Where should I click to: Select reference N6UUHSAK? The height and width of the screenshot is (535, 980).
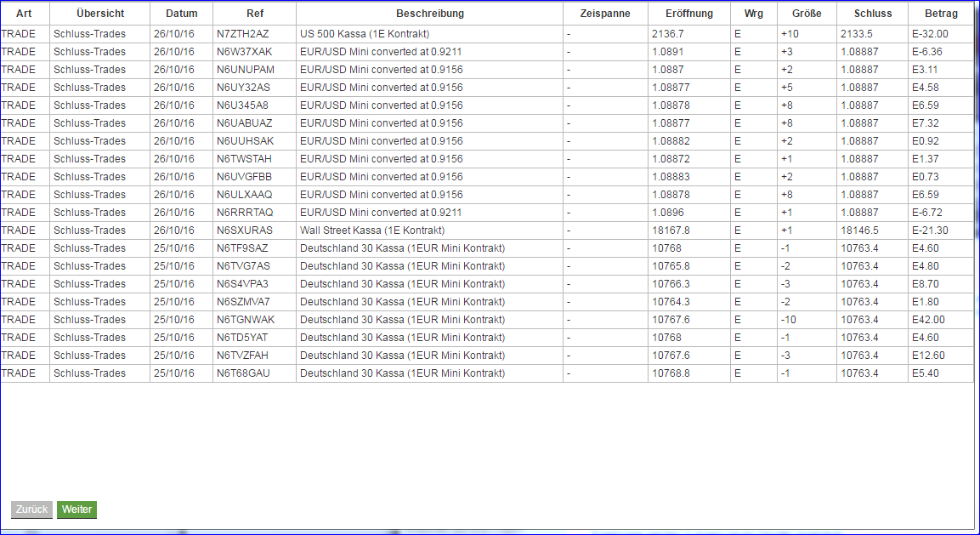point(245,141)
